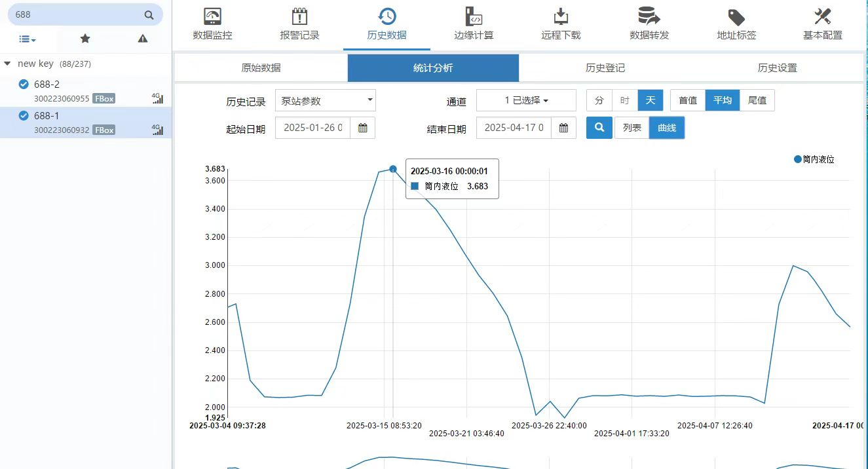The image size is (868, 469).
Task: Switch to the 历史设置 tab
Action: click(777, 68)
